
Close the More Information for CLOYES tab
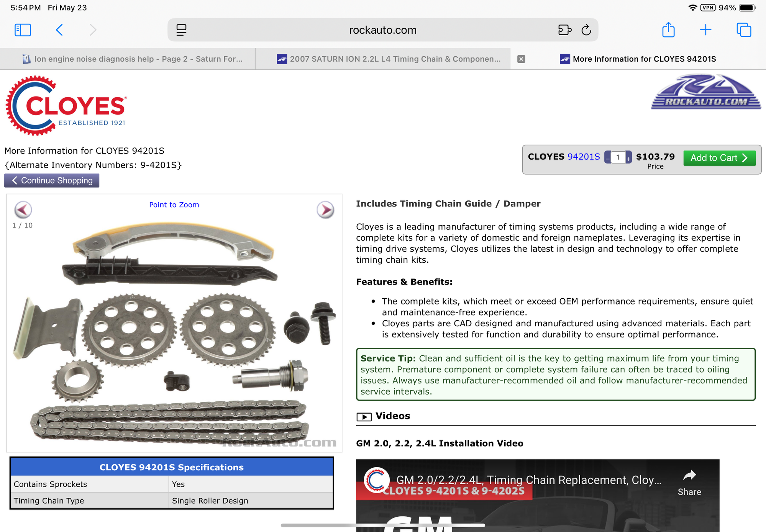[x=521, y=59]
